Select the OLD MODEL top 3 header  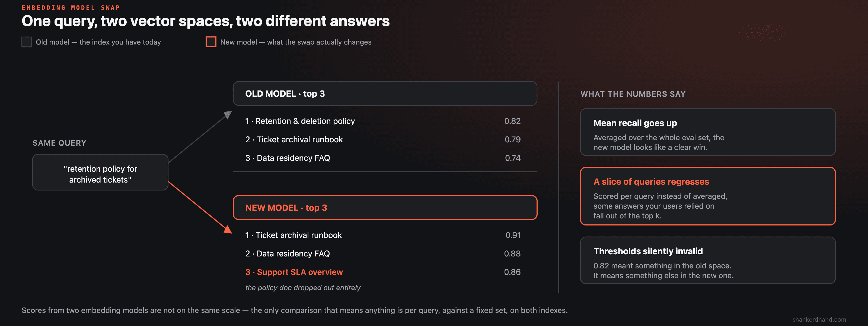coord(385,93)
